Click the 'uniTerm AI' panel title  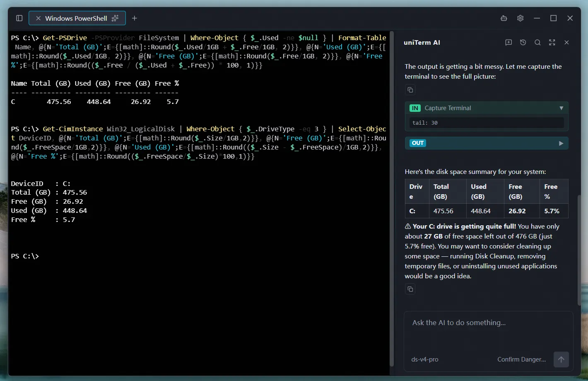click(x=422, y=42)
